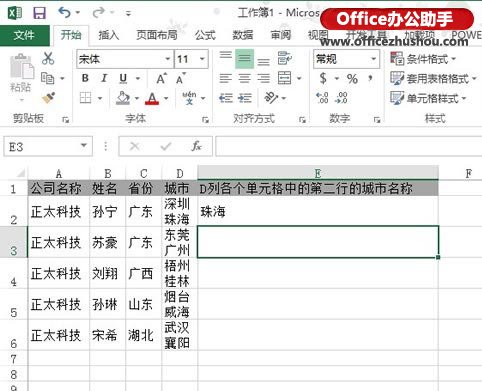
Task: Expand the underline style arrow
Action: point(138,79)
